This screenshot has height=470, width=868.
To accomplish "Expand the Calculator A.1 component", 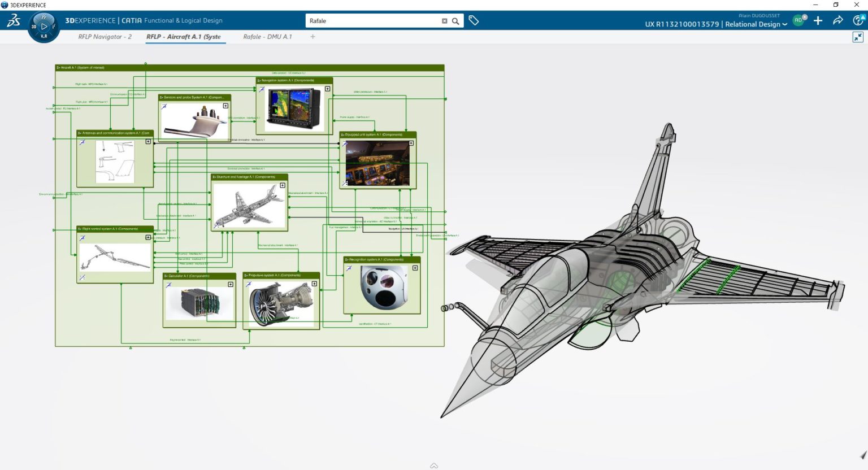I will pos(231,284).
